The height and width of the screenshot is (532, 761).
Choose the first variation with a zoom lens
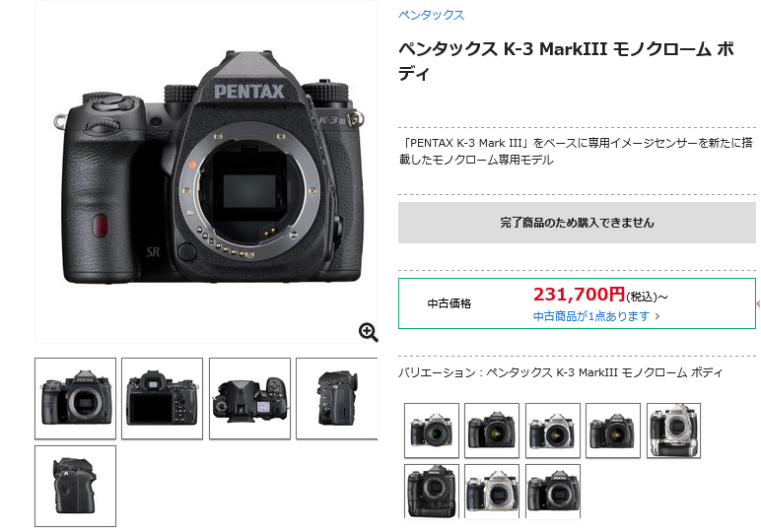(x=432, y=431)
